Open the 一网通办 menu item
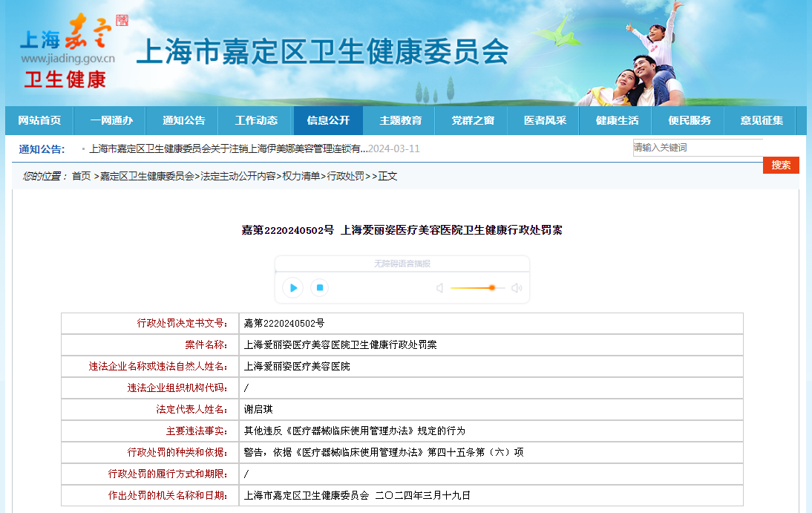The image size is (812, 513). point(111,120)
